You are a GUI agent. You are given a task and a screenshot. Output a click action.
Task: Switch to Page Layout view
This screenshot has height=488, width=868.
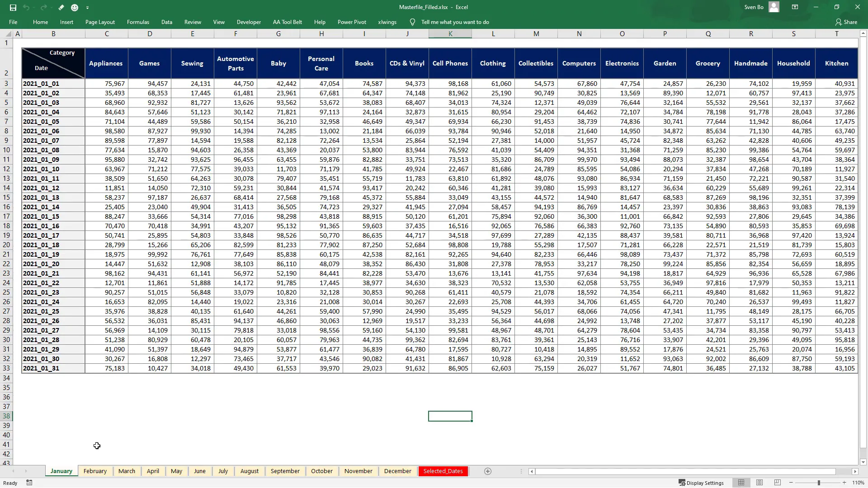point(759,483)
